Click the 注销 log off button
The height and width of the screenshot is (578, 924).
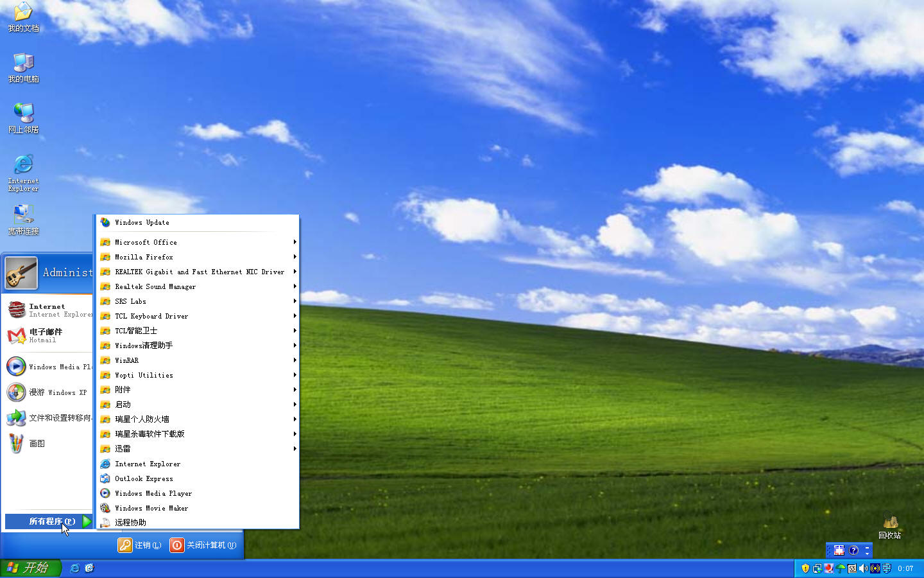point(140,545)
